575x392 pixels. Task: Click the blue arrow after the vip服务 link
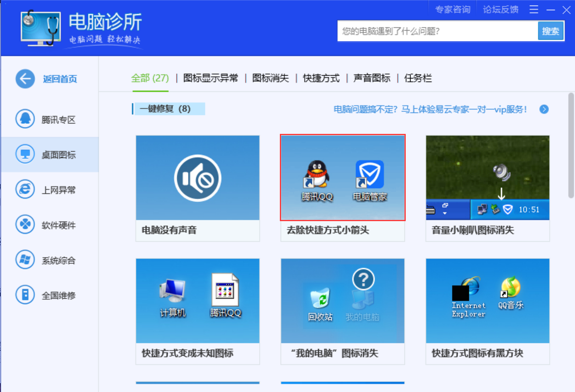(544, 109)
